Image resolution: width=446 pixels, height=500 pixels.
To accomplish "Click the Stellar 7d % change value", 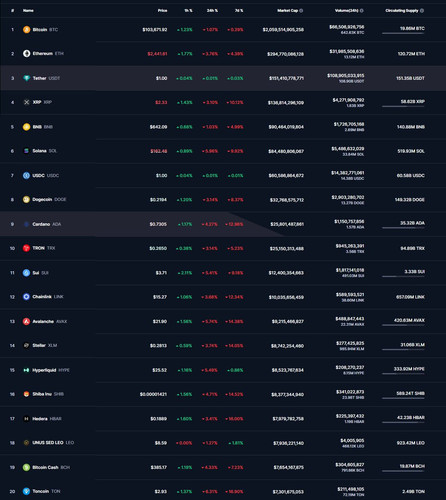I will [x=234, y=346].
